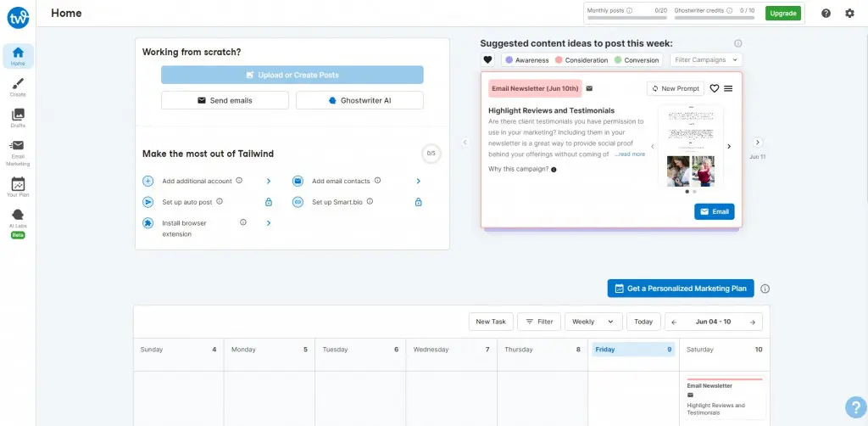Open AI Labs Beta in the sidebar
868x426 pixels.
18,223
